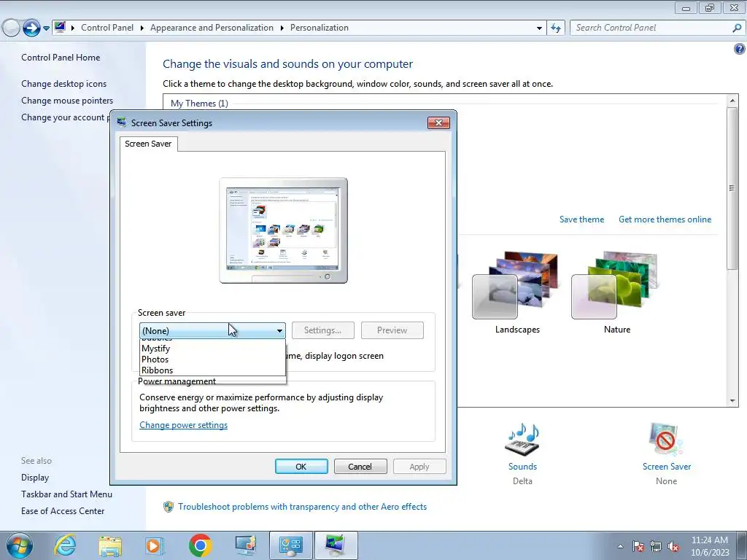The image size is (747, 560).
Task: Open the (None) screen saver combo box
Action: point(212,330)
